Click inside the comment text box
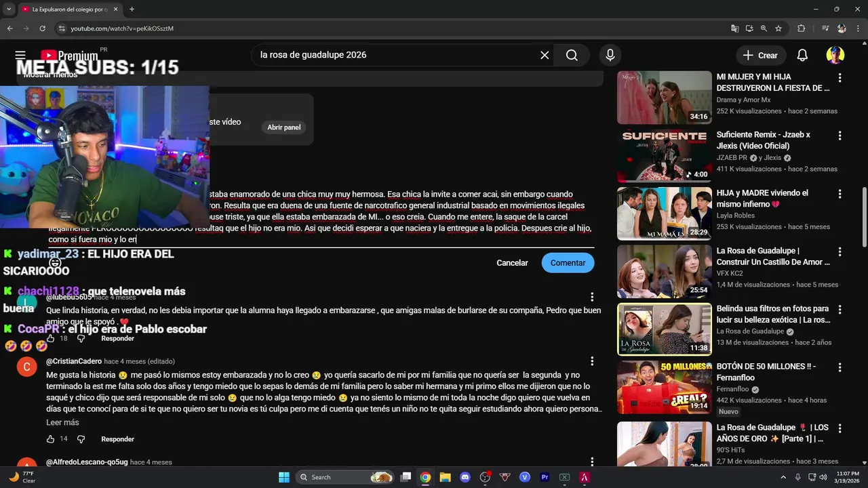This screenshot has height=488, width=868. pyautogui.click(x=320, y=217)
